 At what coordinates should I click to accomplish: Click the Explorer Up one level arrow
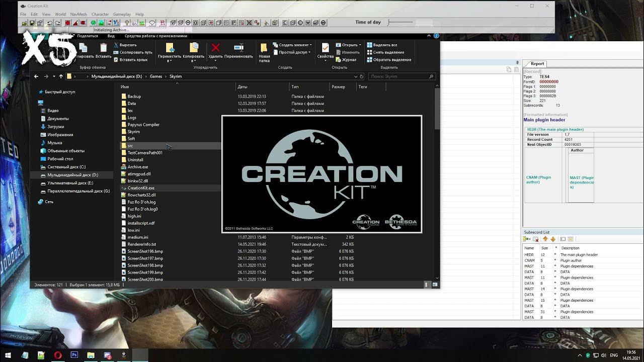tap(61, 76)
